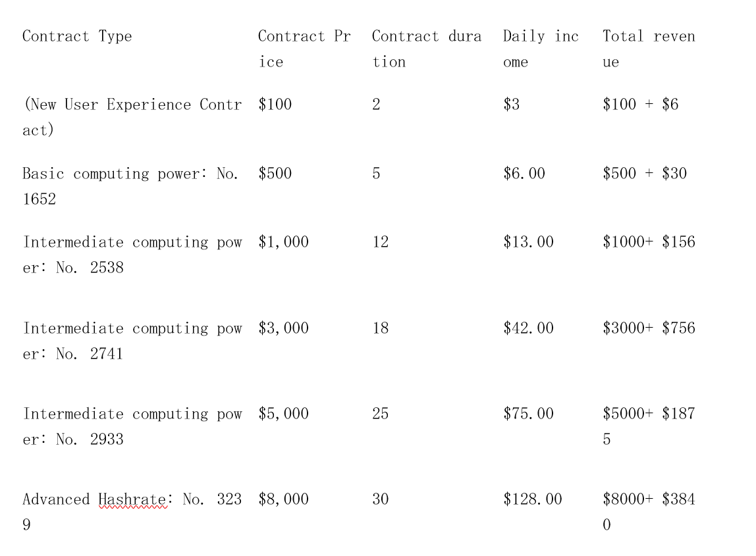Click the underlined word "Hashrate"

pyautogui.click(x=132, y=499)
